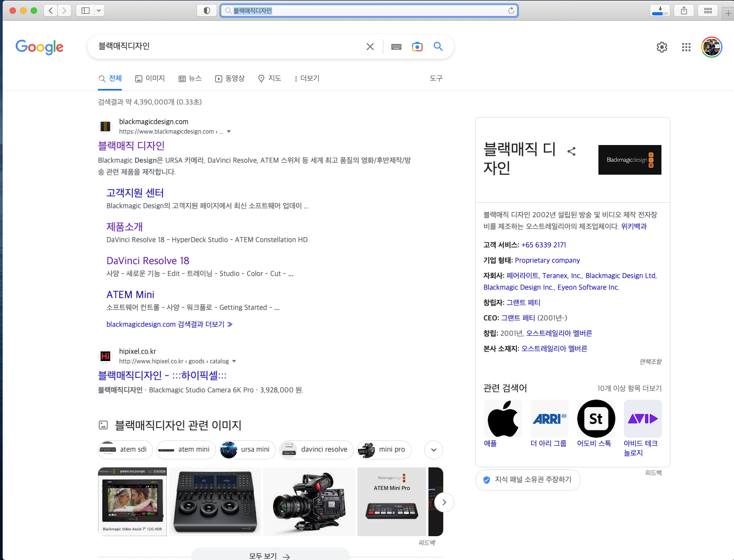Click into the Google search text field
Viewport: 734px width, 560px height.
click(228, 47)
